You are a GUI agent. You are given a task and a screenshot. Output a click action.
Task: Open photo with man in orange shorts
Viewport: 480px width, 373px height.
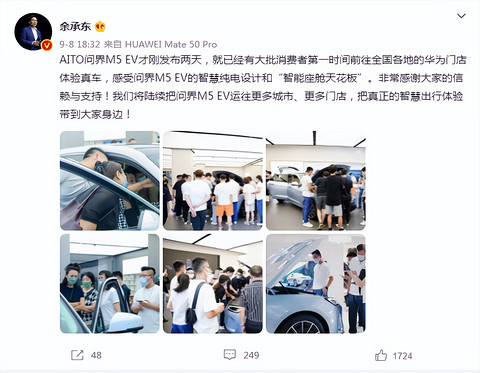pyautogui.click(x=213, y=181)
